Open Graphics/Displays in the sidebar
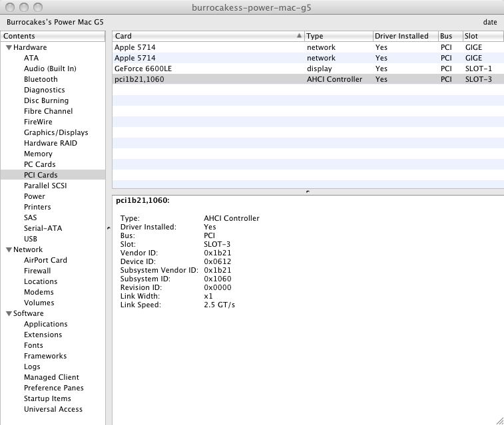504x425 pixels. coord(56,132)
